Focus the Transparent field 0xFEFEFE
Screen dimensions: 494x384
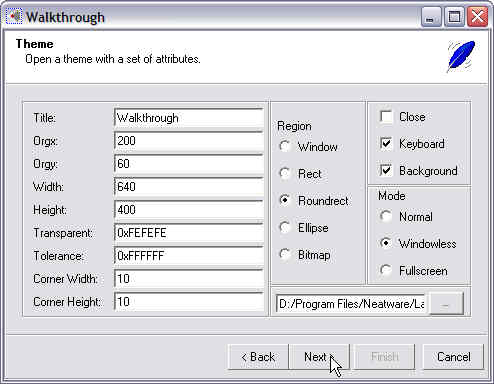(x=189, y=233)
